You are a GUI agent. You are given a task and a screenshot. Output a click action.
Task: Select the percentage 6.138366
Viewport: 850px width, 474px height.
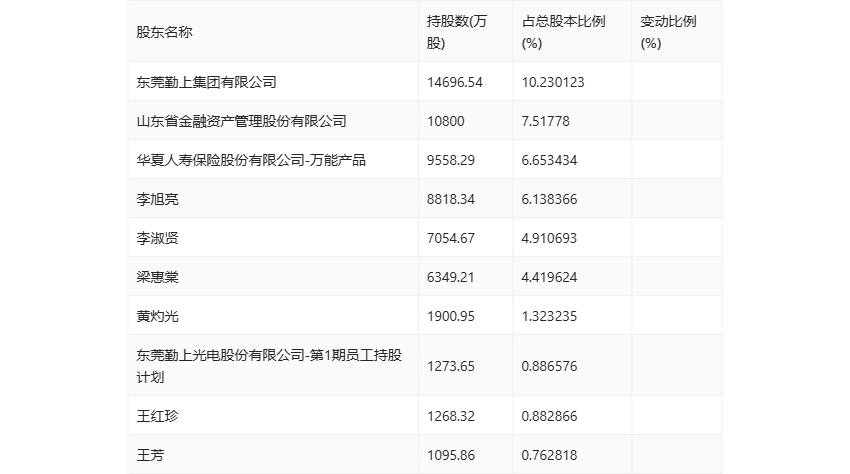[549, 199]
